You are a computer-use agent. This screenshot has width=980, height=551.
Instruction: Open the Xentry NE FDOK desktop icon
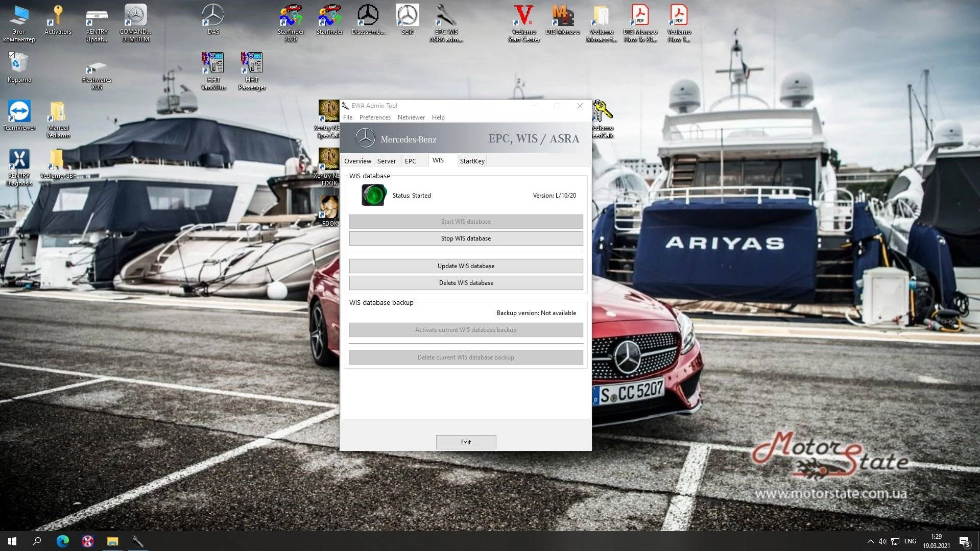[328, 167]
